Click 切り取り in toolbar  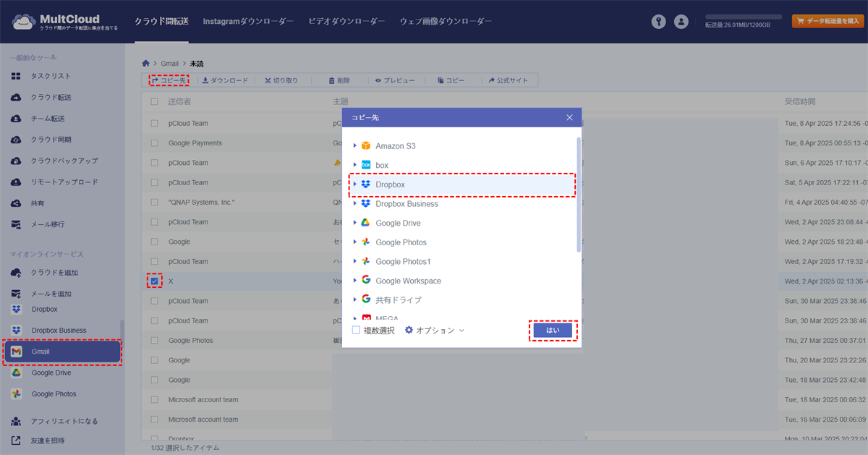(281, 81)
